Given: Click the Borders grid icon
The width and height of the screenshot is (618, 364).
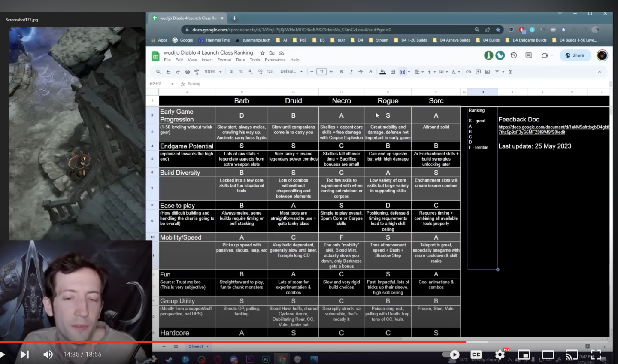Looking at the screenshot, I should point(392,72).
